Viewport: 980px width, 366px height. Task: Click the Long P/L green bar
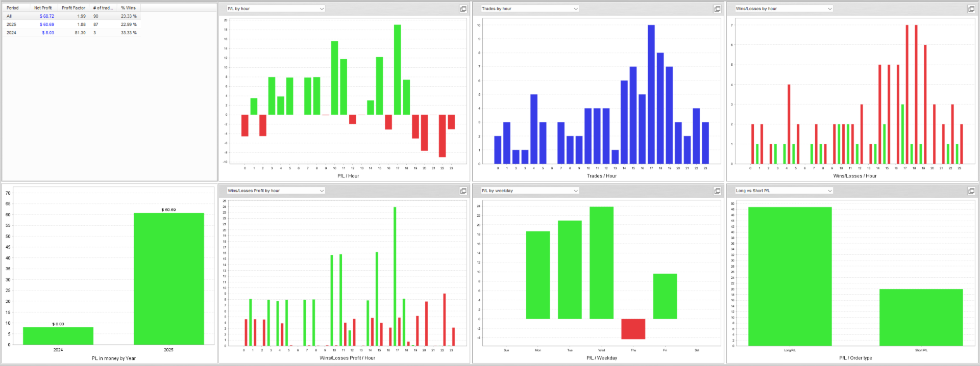(790, 276)
